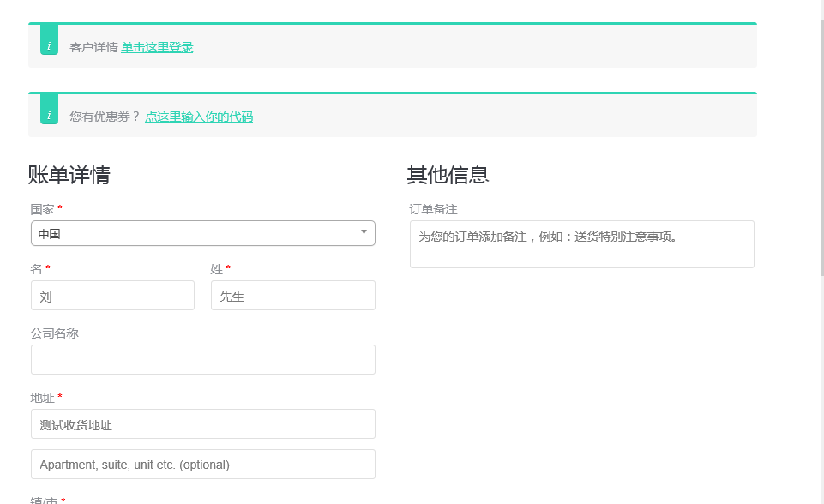Click the info icon beside 客户详情
Screen dimensions: 824x504
coord(49,44)
